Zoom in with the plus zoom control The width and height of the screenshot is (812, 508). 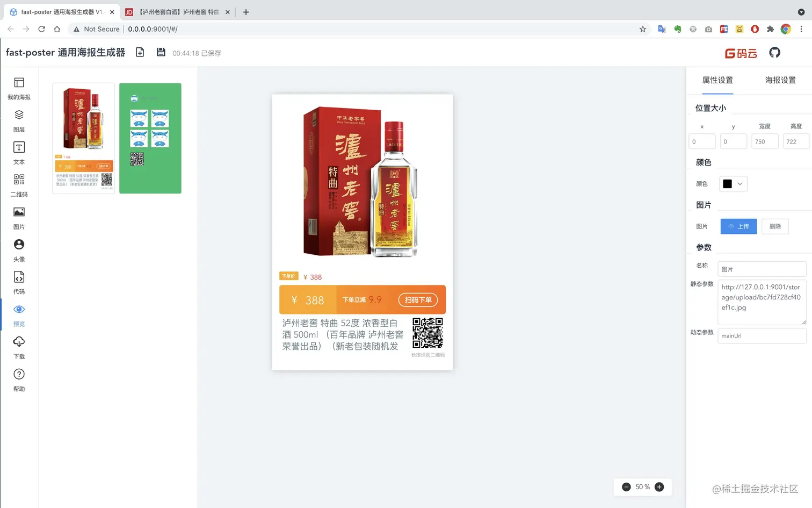coord(659,486)
